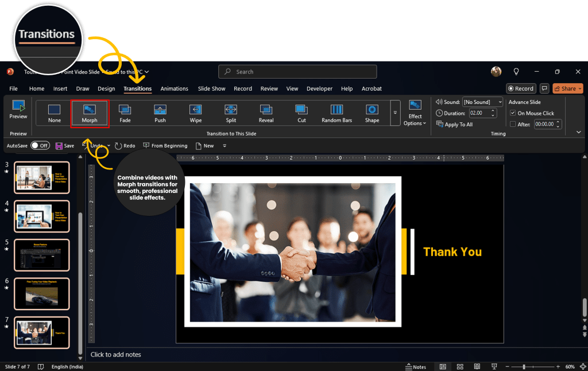Toggle the AutoSave switch

40,146
